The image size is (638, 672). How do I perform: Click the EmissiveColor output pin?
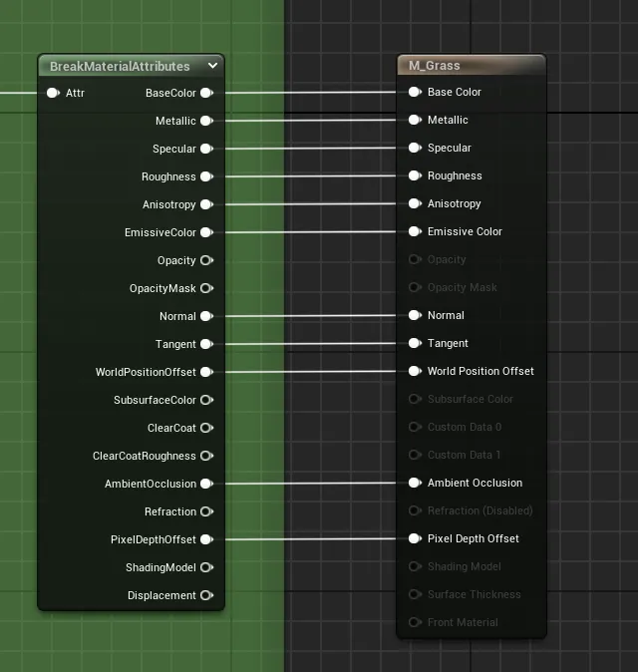(x=207, y=232)
